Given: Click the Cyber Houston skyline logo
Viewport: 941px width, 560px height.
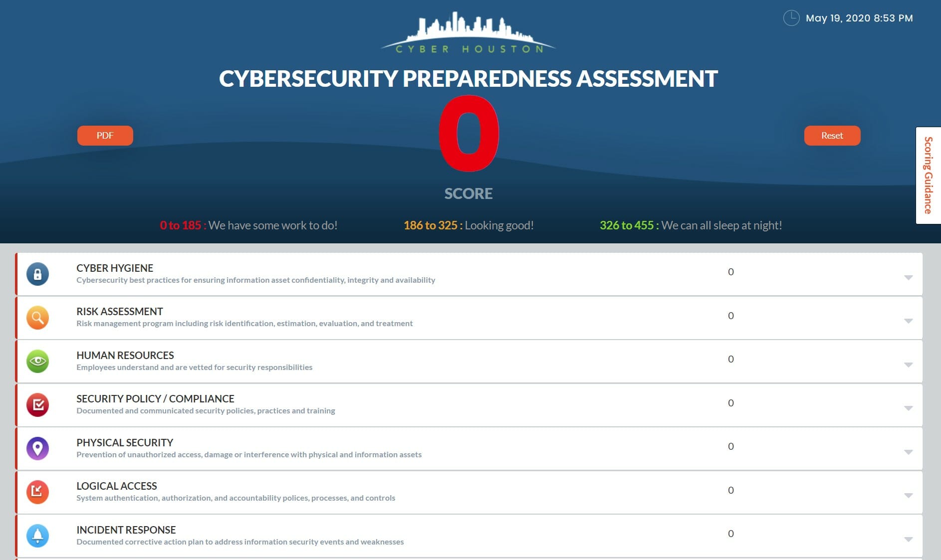Looking at the screenshot, I should click(468, 32).
